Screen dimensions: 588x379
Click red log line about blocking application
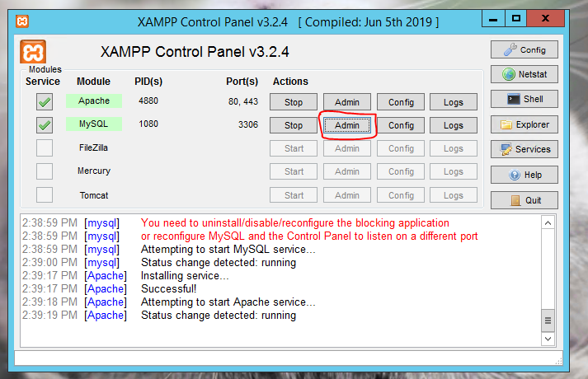pyautogui.click(x=294, y=222)
